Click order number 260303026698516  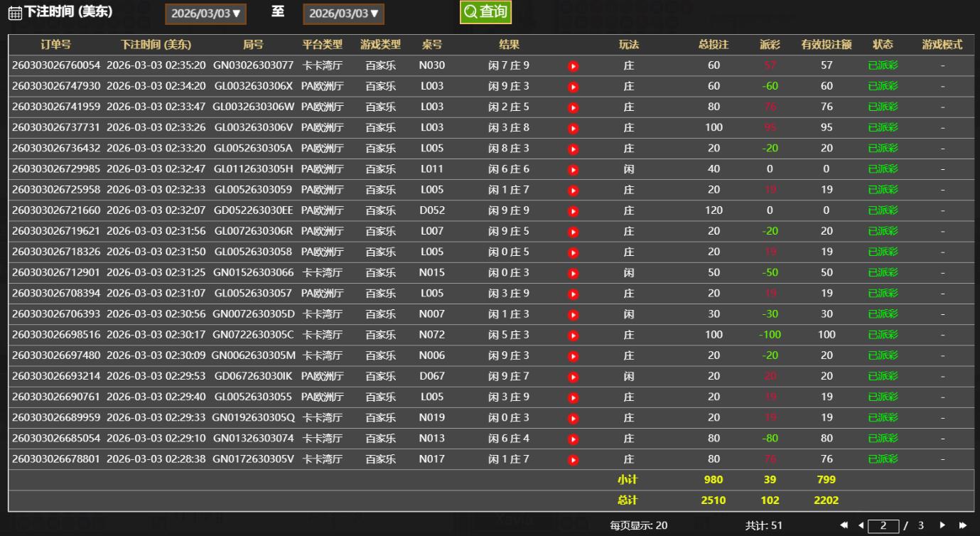click(x=56, y=335)
